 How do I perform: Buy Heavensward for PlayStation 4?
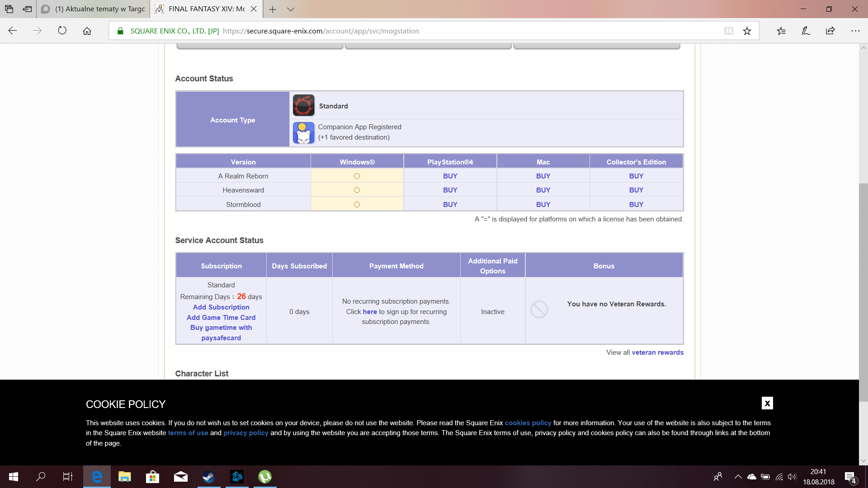(450, 190)
